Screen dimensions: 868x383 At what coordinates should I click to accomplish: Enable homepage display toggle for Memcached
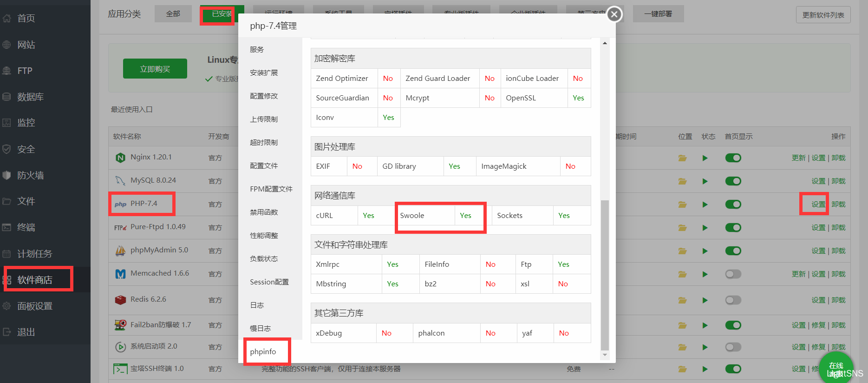coord(733,274)
